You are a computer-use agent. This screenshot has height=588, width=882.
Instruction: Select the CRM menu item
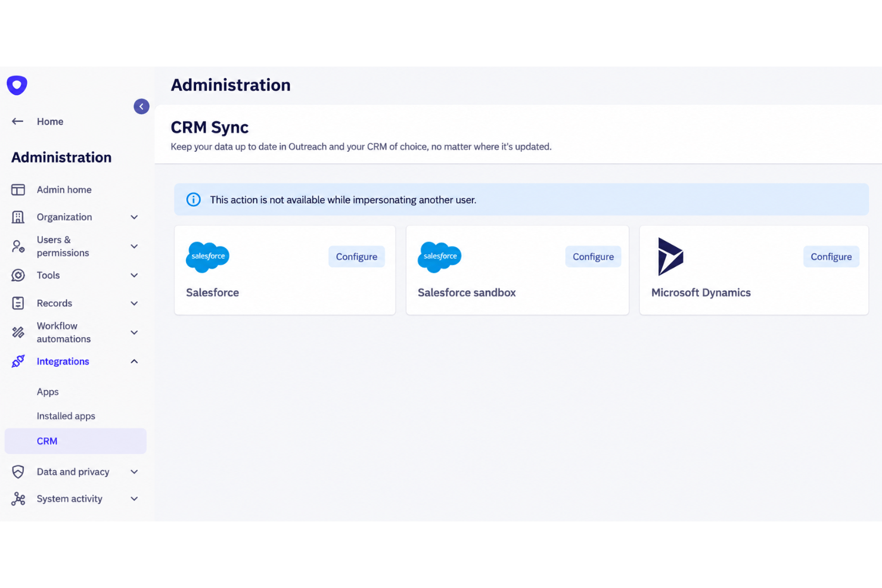pos(76,441)
